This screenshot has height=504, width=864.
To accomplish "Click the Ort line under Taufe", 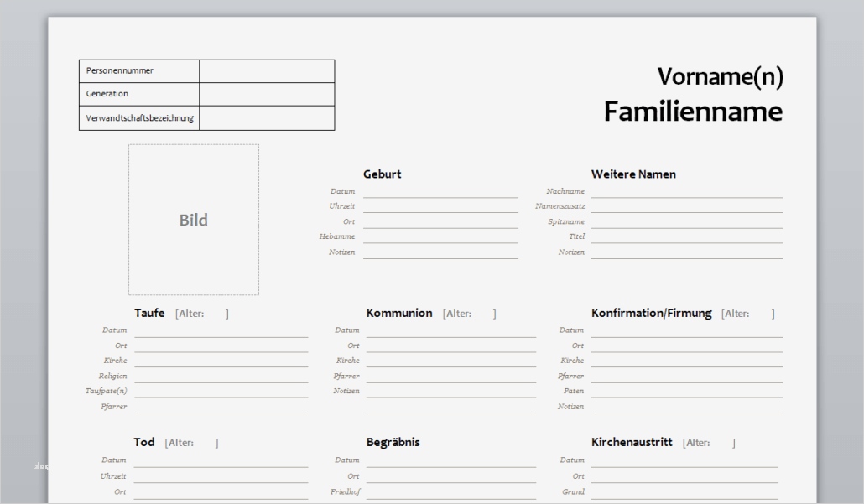I will (221, 346).
